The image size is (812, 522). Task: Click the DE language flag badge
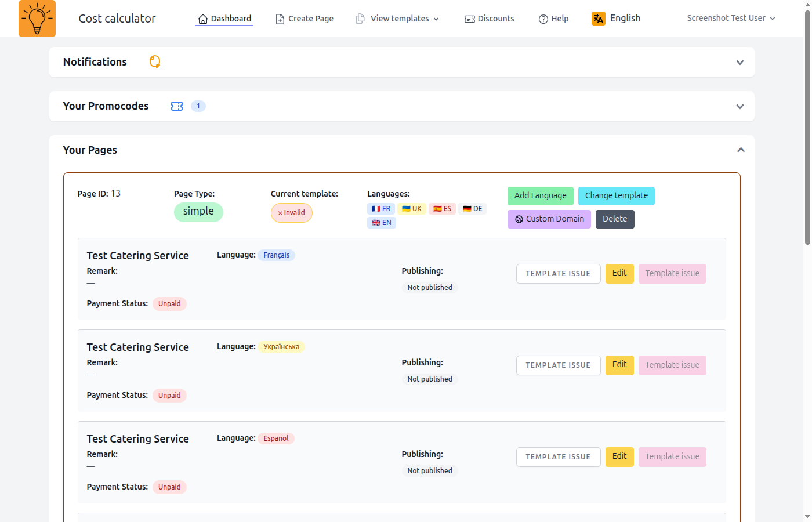(473, 209)
